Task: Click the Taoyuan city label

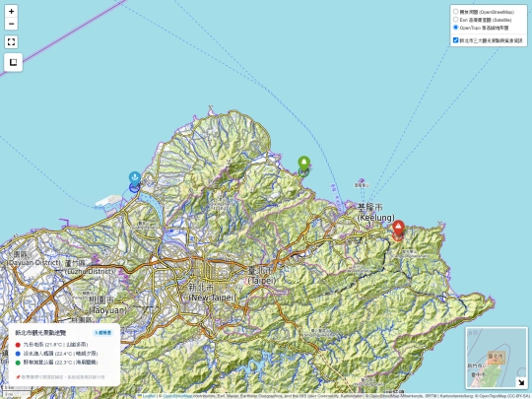Action: coord(107,305)
